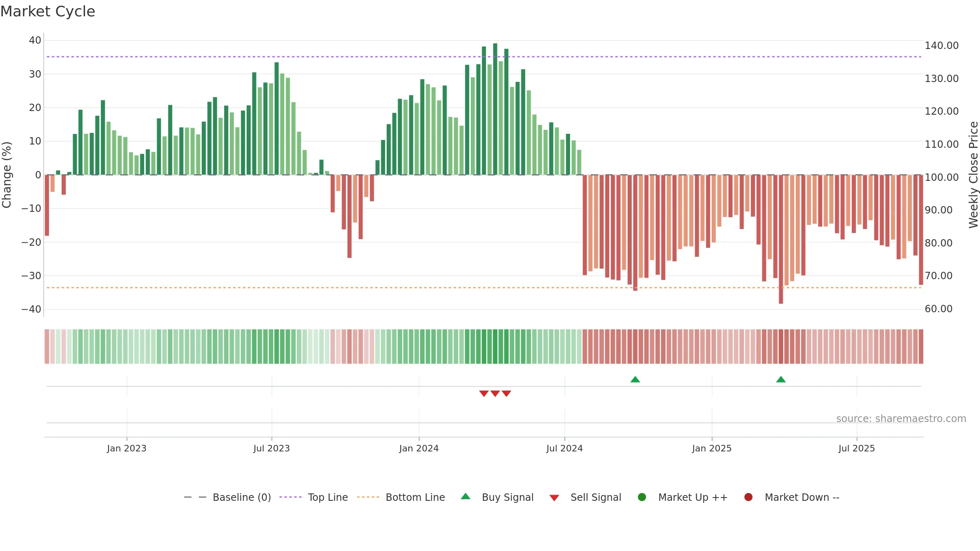
Task: Click the Jul 2023 axis label
Action: click(x=272, y=448)
